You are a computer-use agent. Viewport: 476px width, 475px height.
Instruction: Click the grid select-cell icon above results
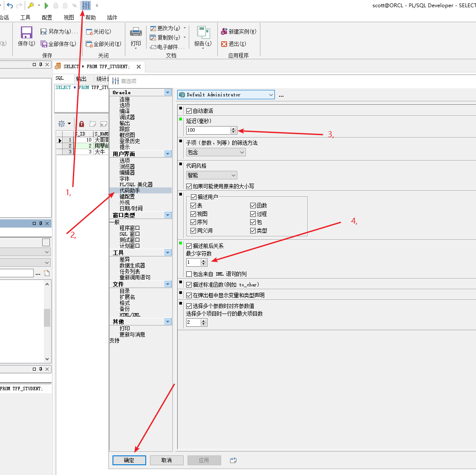click(62, 124)
